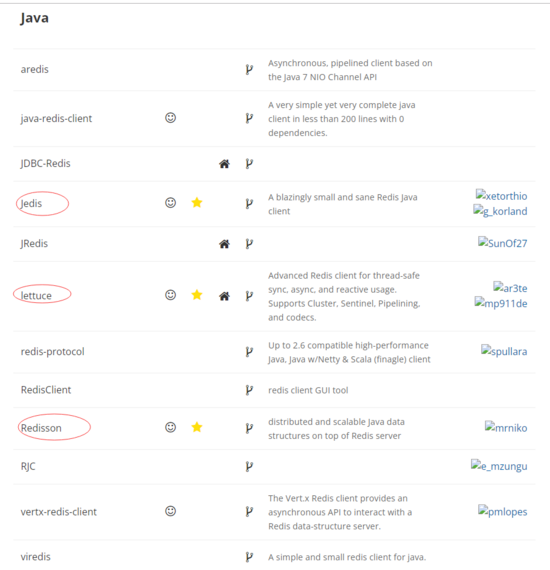Select the Jedis client name

pos(31,203)
